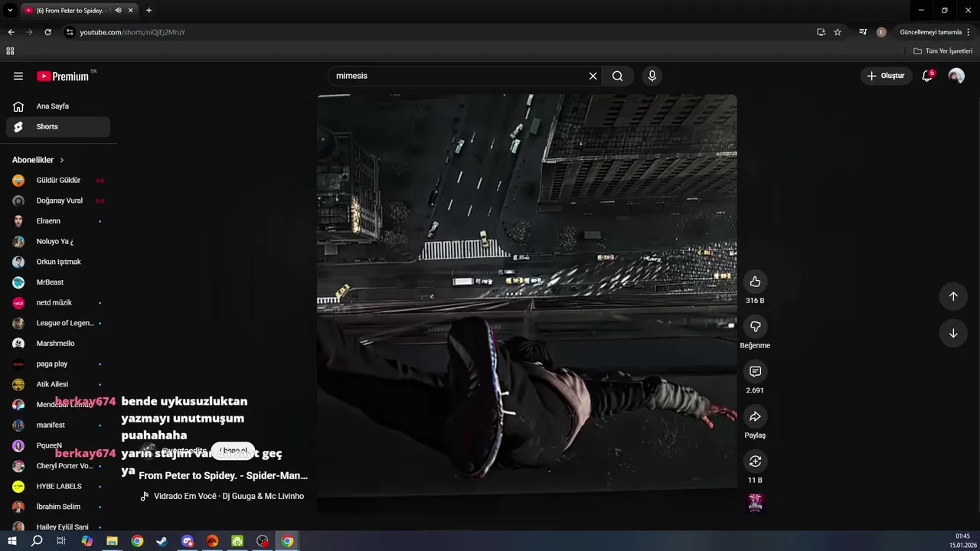Open the Cheryl Porter channel
The width and height of the screenshot is (980, 551).
click(x=58, y=466)
